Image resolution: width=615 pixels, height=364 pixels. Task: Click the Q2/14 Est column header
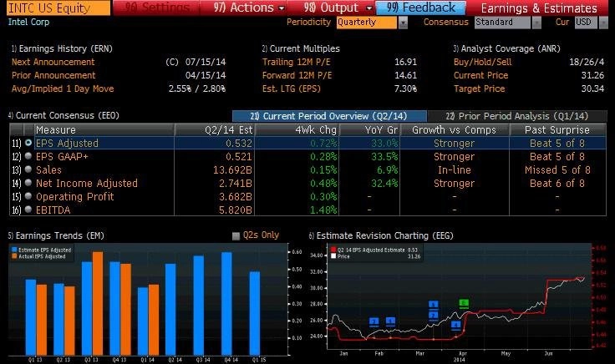[x=215, y=129]
